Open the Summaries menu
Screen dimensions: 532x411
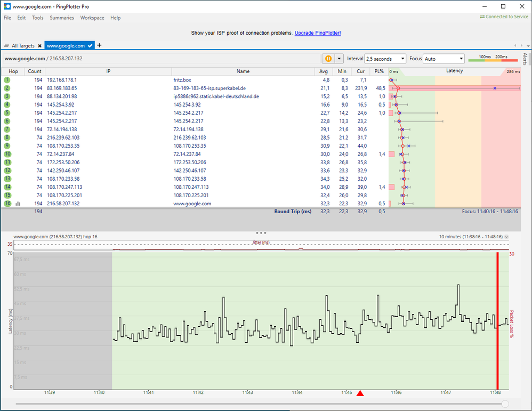point(62,18)
